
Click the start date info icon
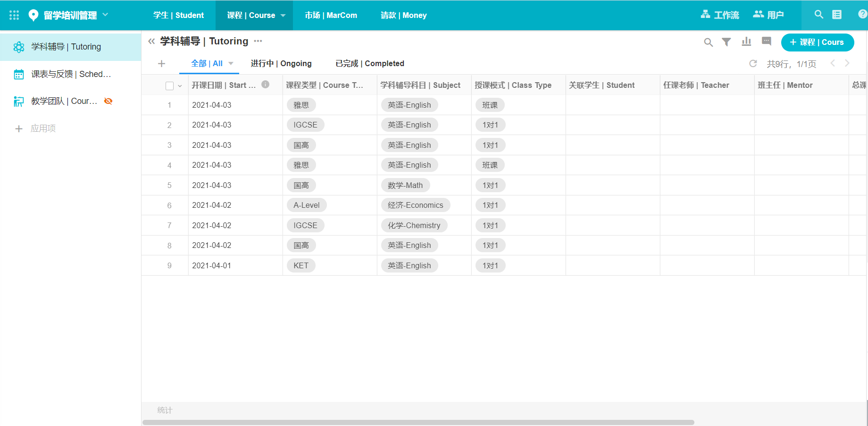tap(266, 85)
